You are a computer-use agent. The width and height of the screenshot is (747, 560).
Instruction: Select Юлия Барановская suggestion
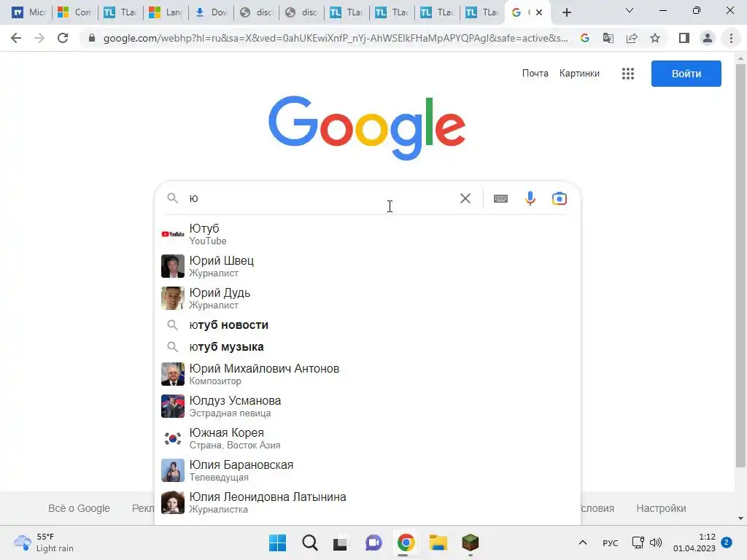[x=368, y=470]
